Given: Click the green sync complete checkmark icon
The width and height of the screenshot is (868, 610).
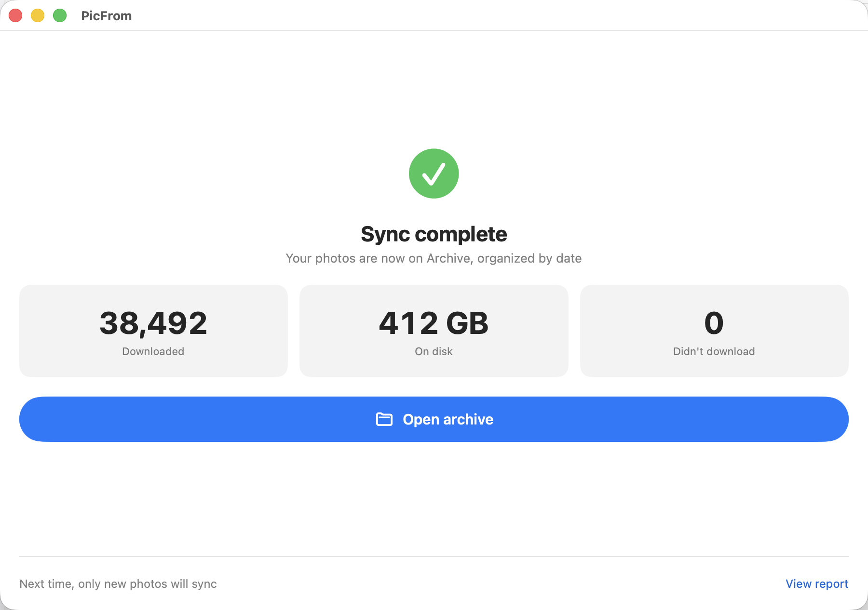Looking at the screenshot, I should [434, 173].
